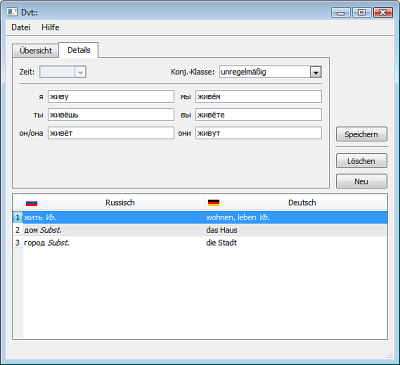Select row header number 3
The image size is (400, 365).
(x=18, y=243)
